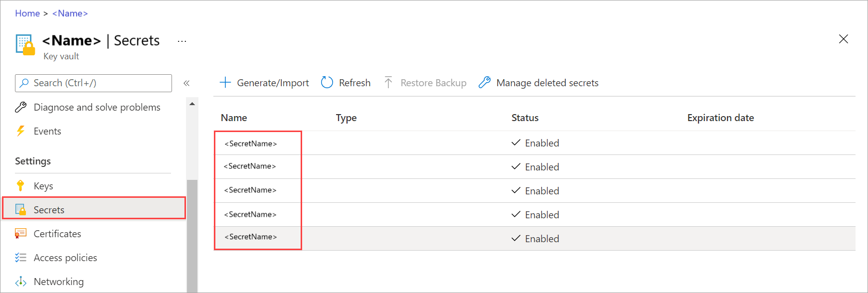Open the ellipsis more options menu

pyautogui.click(x=182, y=41)
